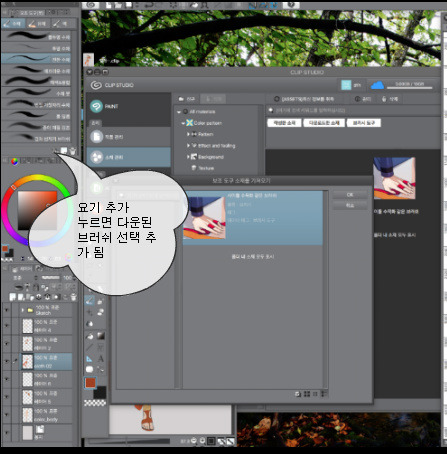Screen dimensions: 447x454
Task: Select the Blend tool icon
Action: click(x=90, y=324)
